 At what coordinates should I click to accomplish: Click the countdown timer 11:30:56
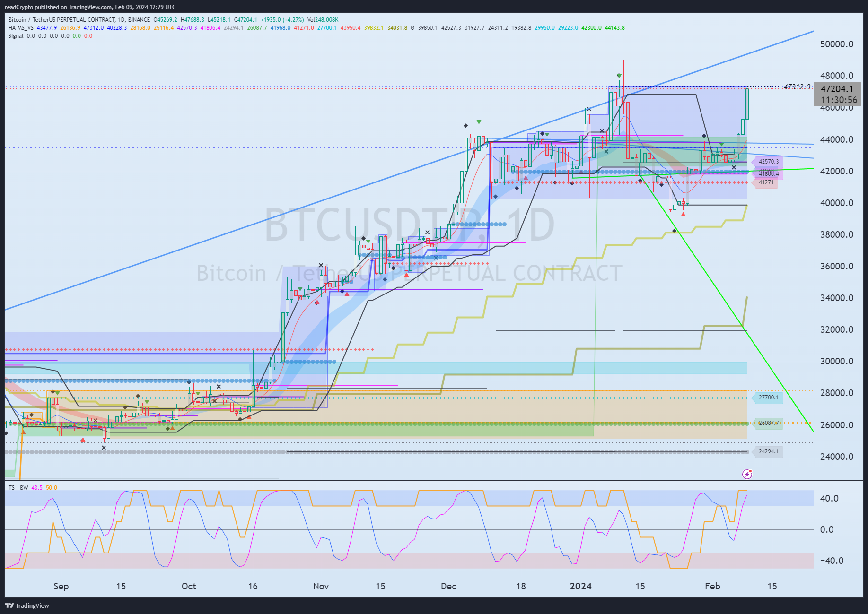pyautogui.click(x=839, y=100)
